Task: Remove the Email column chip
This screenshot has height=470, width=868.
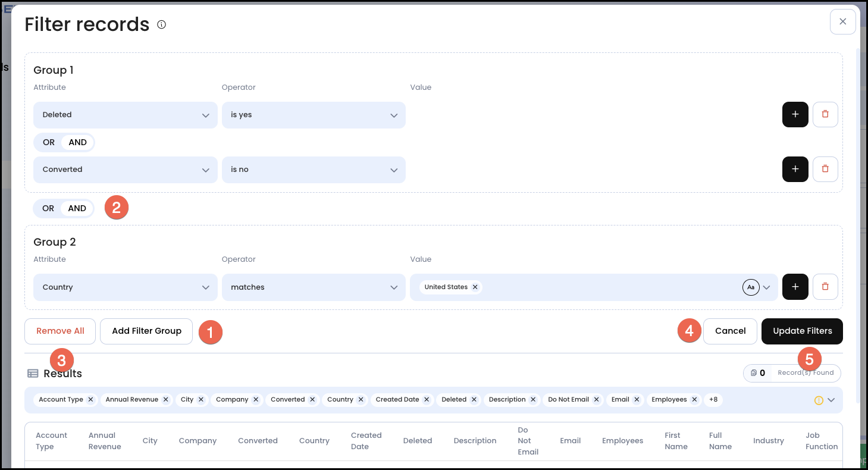Action: pos(637,400)
